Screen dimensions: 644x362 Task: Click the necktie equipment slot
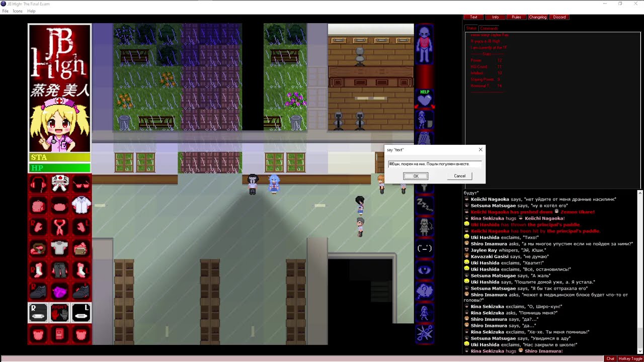click(60, 227)
